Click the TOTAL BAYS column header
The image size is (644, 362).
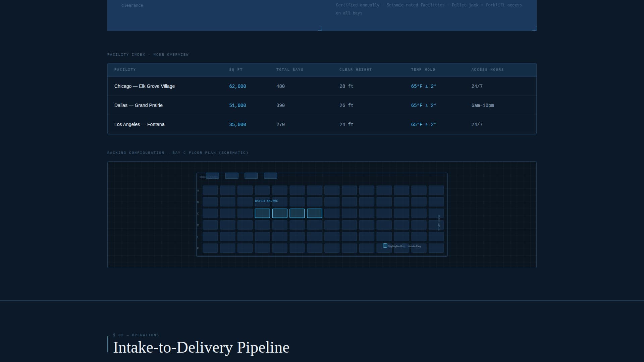tap(290, 70)
